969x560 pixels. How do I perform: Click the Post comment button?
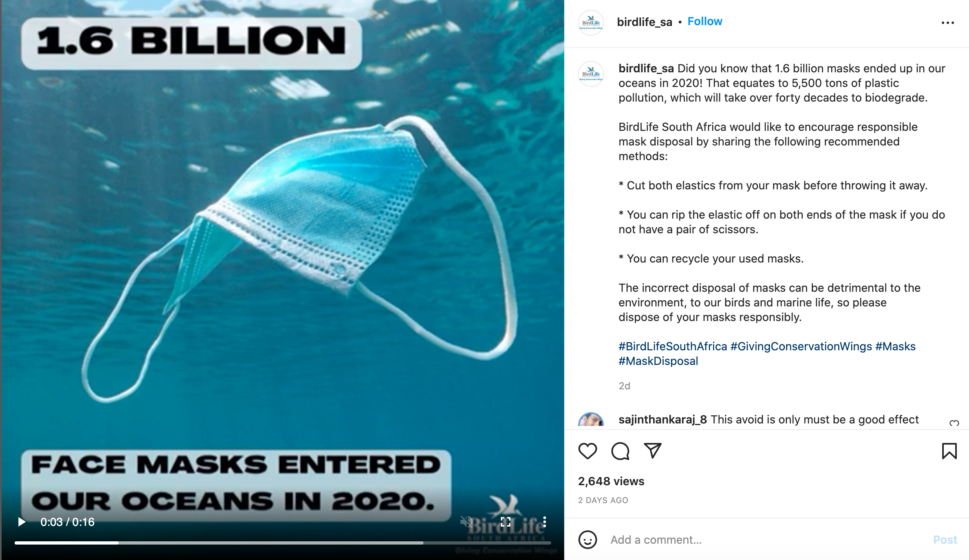coord(945,540)
